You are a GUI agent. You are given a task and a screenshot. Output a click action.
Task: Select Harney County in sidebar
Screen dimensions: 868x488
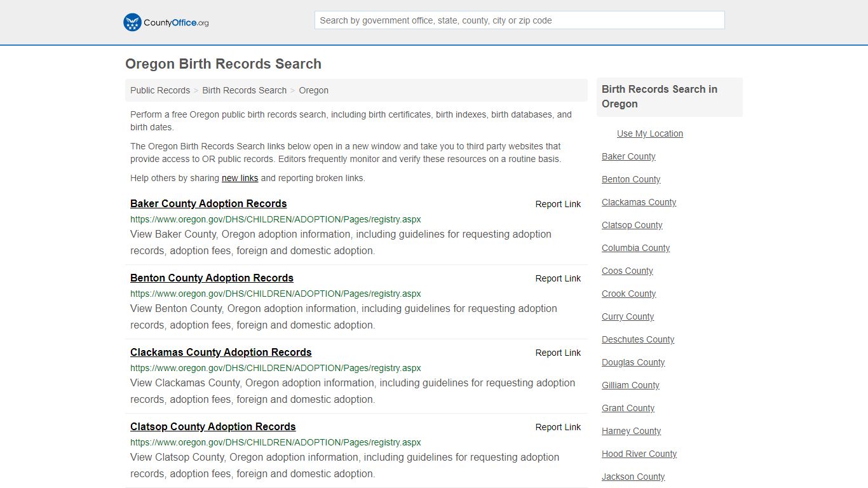coord(631,431)
